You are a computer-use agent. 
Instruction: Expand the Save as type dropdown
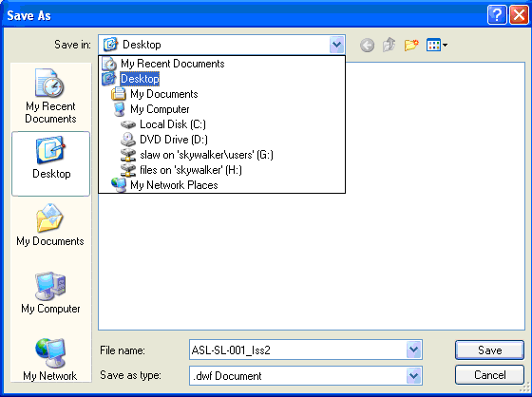point(413,375)
